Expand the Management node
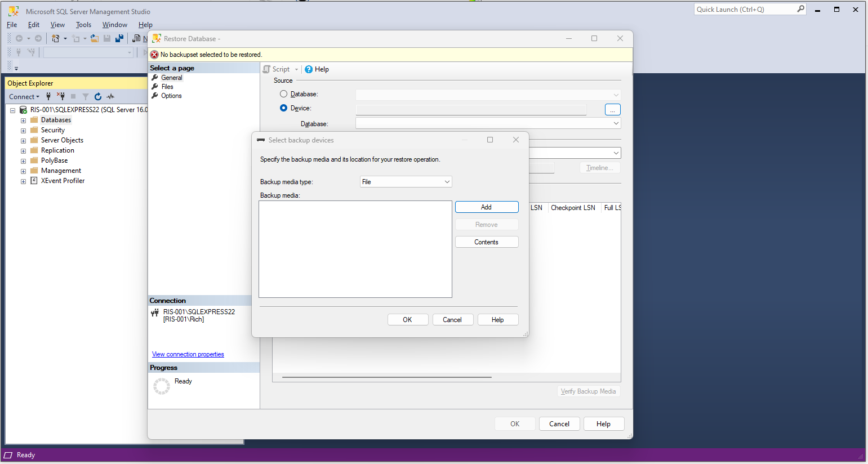This screenshot has width=868, height=464. pos(23,171)
